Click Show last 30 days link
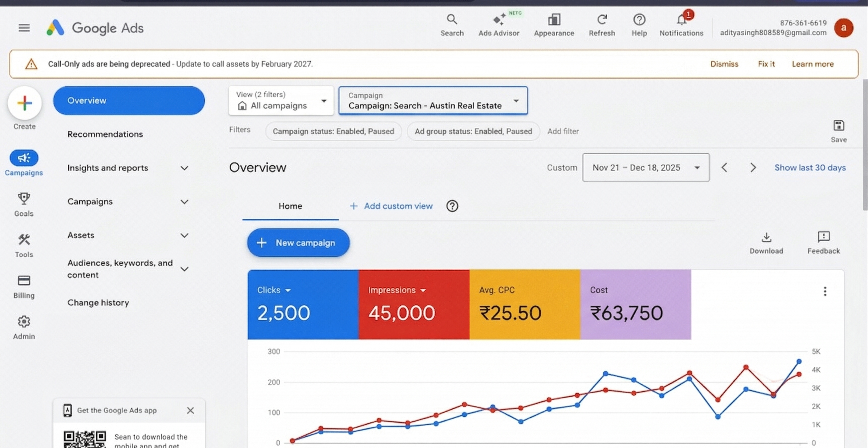Viewport: 868px width, 448px height. click(x=810, y=167)
